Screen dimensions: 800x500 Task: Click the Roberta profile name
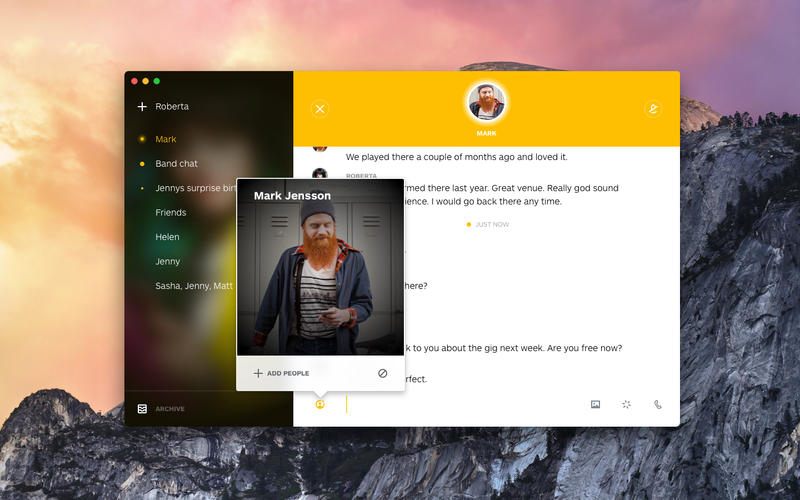pos(172,106)
